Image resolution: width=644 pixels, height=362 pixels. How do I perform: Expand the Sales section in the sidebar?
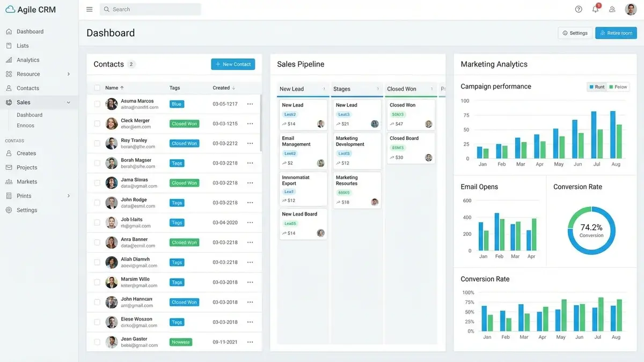pyautogui.click(x=24, y=102)
